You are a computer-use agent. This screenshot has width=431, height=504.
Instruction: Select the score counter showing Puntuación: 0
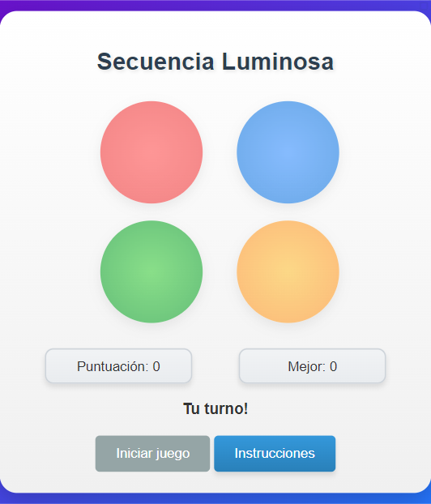118,365
